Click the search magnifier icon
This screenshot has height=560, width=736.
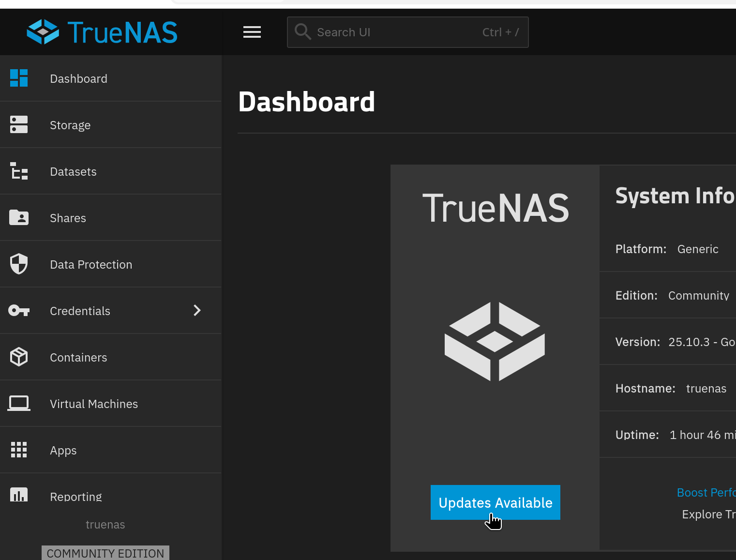(303, 32)
